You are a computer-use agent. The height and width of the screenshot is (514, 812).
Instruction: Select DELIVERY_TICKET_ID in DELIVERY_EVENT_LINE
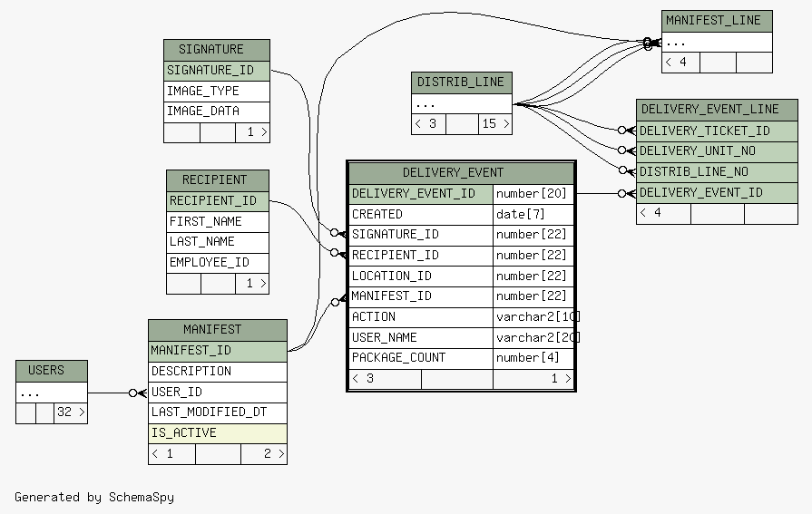pyautogui.click(x=717, y=131)
